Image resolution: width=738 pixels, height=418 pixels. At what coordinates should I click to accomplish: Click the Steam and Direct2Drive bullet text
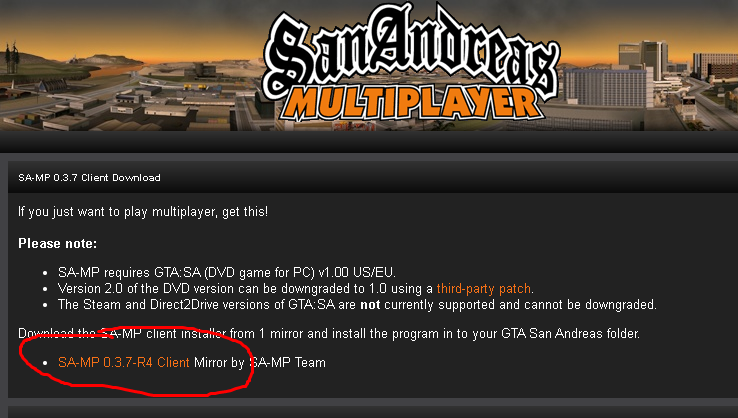pyautogui.click(x=357, y=305)
